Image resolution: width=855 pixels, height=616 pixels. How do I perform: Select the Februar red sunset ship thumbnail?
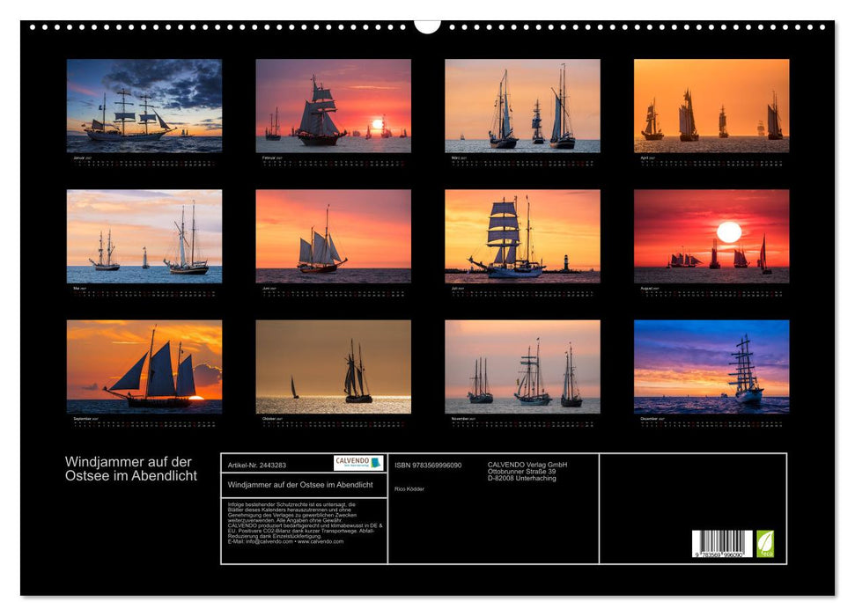[x=333, y=106]
